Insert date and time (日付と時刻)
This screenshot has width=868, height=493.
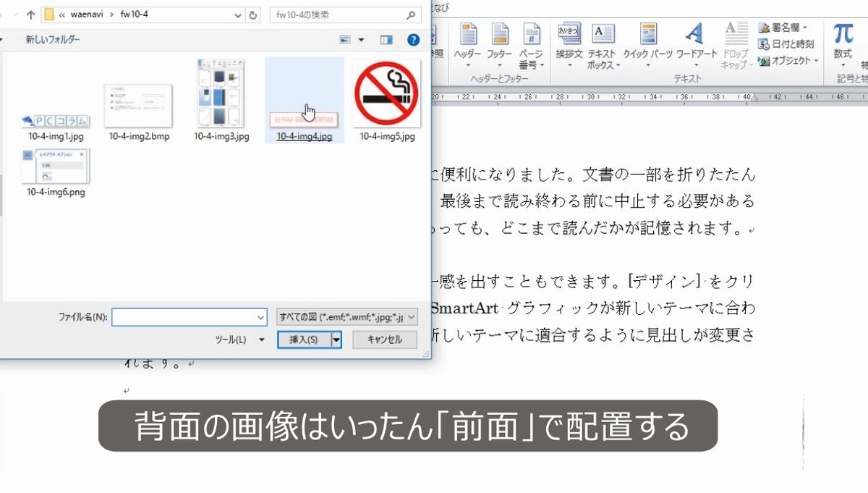click(786, 44)
